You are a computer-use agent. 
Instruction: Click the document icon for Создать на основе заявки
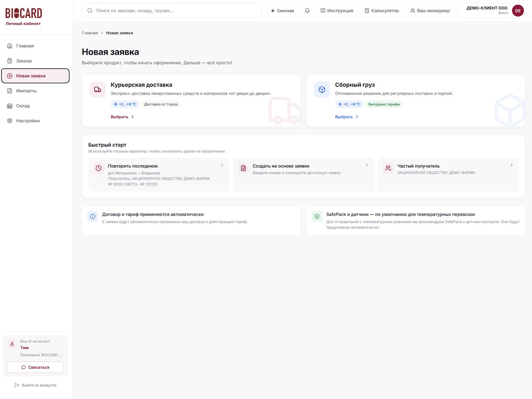point(243,168)
